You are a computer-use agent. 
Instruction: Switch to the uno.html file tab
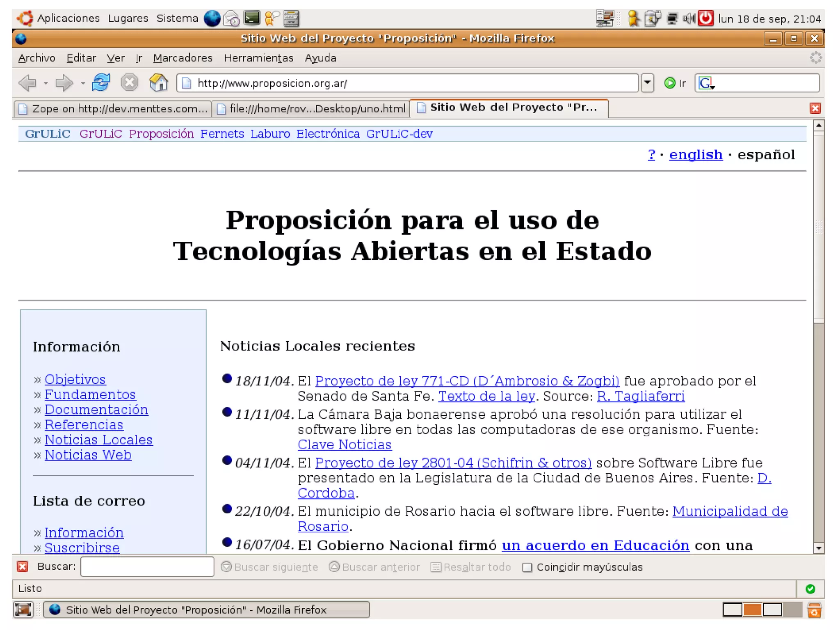point(311,109)
